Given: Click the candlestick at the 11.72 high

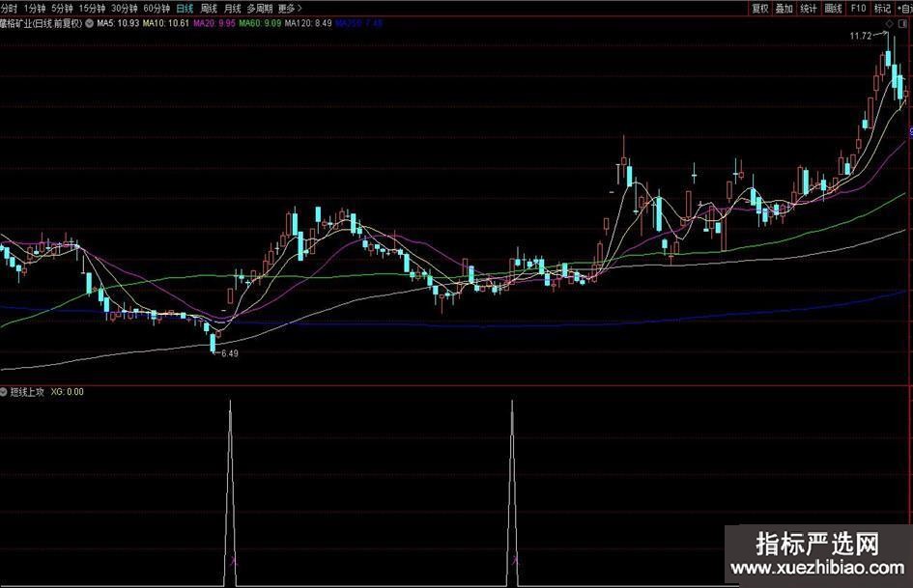Looking at the screenshot, I should 888,58.
